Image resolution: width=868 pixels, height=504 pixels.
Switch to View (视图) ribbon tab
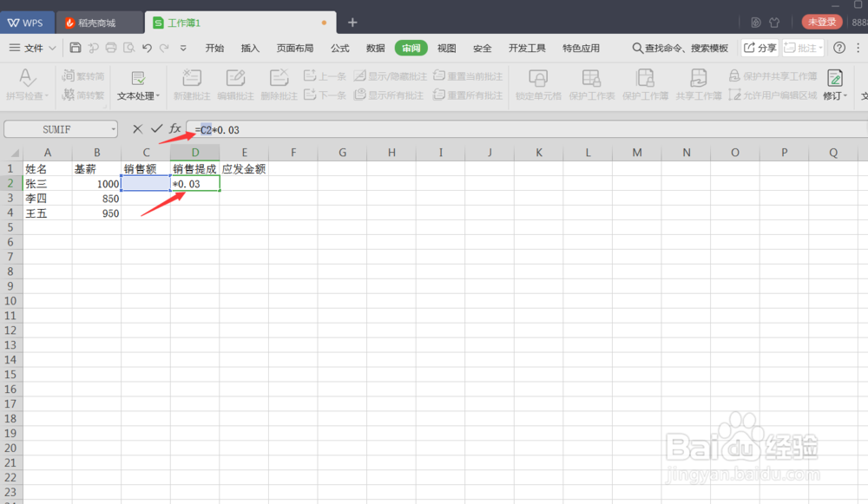pos(447,48)
